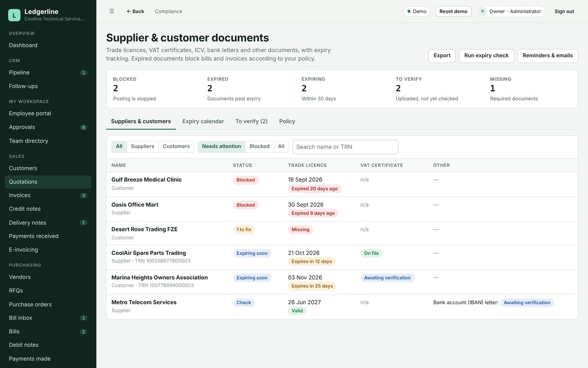This screenshot has width=588, height=368.
Task: Open the To verify (2) tab
Action: point(252,121)
